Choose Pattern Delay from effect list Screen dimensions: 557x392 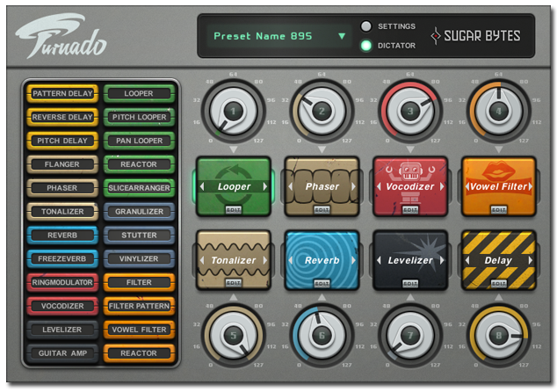(62, 93)
